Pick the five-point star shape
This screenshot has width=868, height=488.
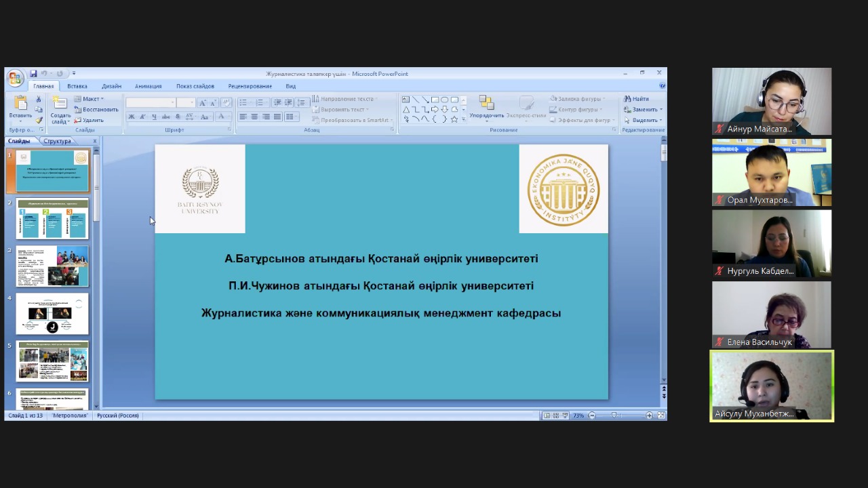pyautogui.click(x=454, y=119)
